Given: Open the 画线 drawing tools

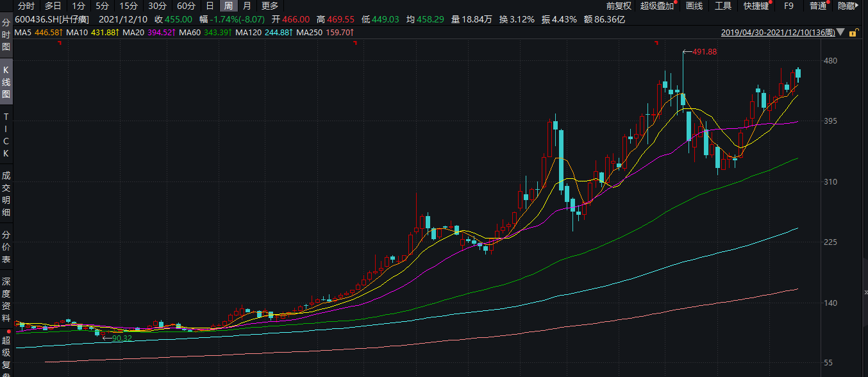Looking at the screenshot, I should pyautogui.click(x=694, y=6).
